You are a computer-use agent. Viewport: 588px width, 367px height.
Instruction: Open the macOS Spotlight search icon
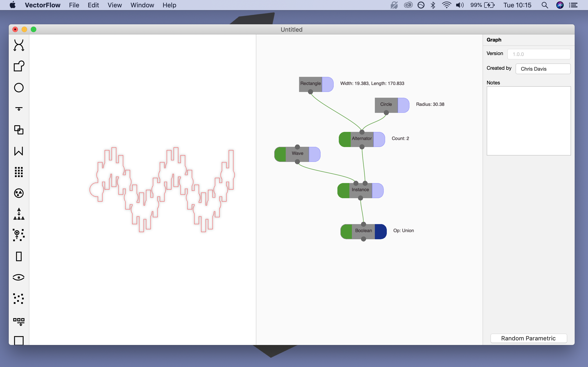click(x=545, y=5)
